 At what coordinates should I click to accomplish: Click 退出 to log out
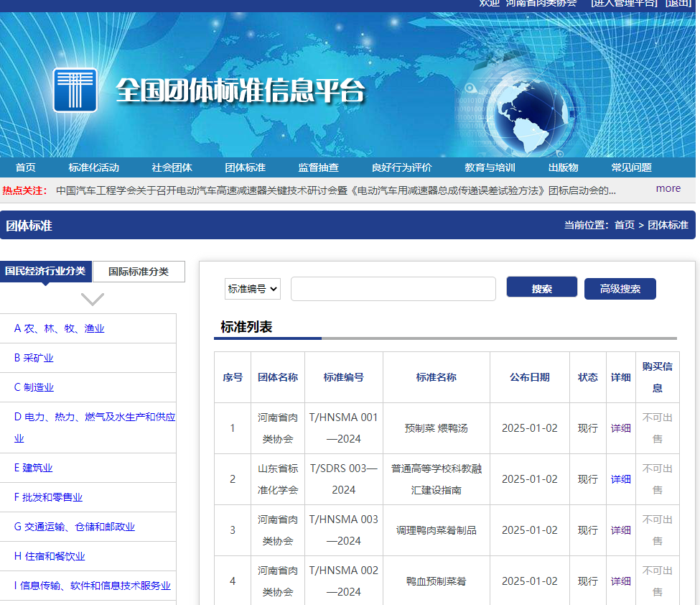pyautogui.click(x=678, y=3)
